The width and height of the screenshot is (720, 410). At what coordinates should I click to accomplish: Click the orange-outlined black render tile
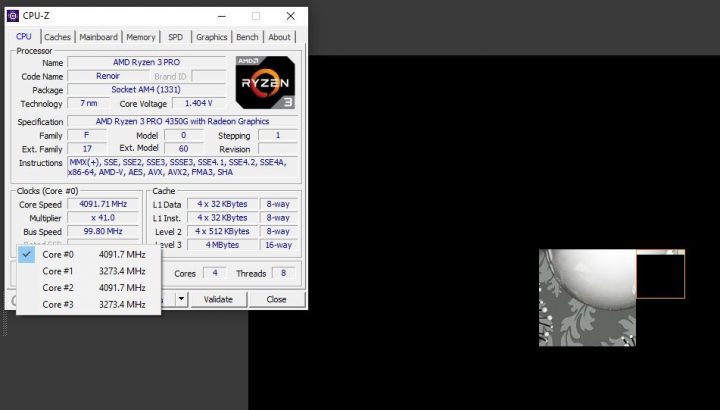[x=660, y=274]
